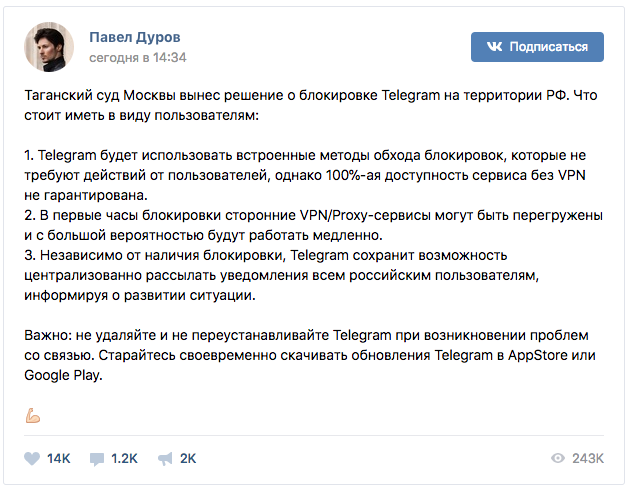Click the VK logo inside Подписаться button
The image size is (629, 489).
pyautogui.click(x=494, y=47)
